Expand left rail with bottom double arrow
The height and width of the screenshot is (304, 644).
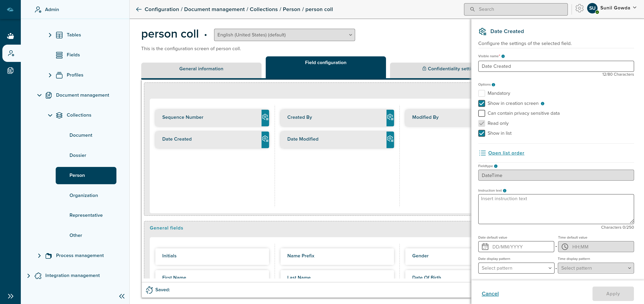[x=11, y=296]
